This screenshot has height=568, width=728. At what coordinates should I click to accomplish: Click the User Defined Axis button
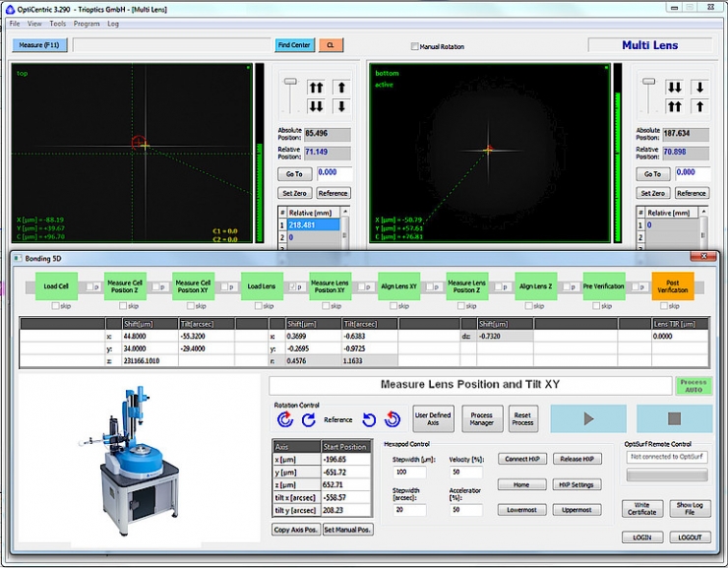tap(433, 419)
